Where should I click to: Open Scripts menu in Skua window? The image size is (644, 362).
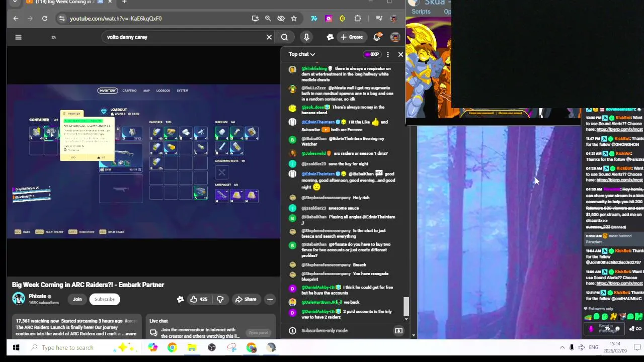pyautogui.click(x=421, y=12)
